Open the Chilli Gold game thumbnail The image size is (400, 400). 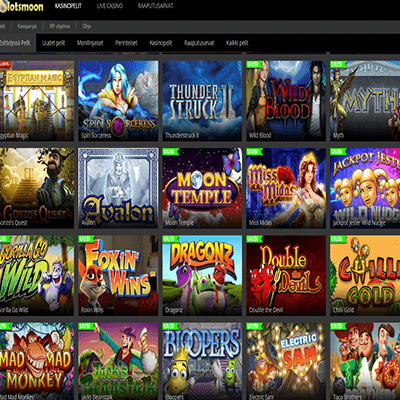365,276
